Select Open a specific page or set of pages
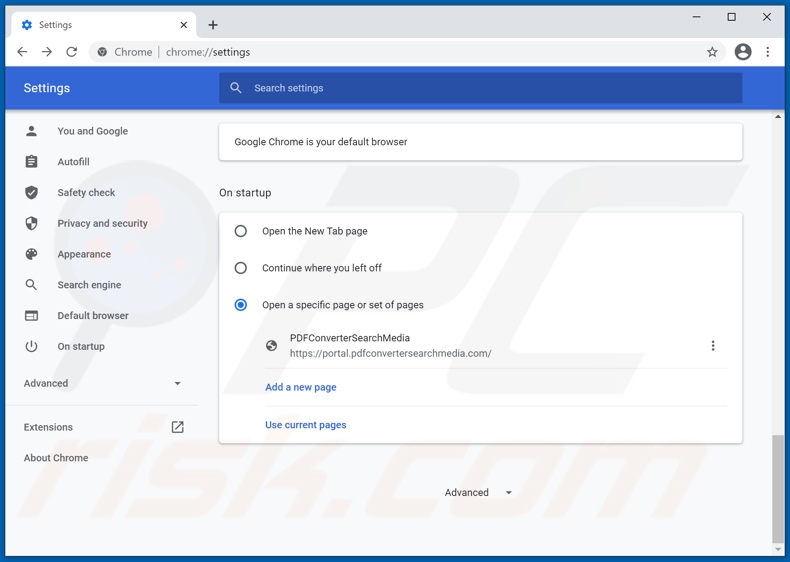Image resolution: width=790 pixels, height=562 pixels. coord(241,305)
